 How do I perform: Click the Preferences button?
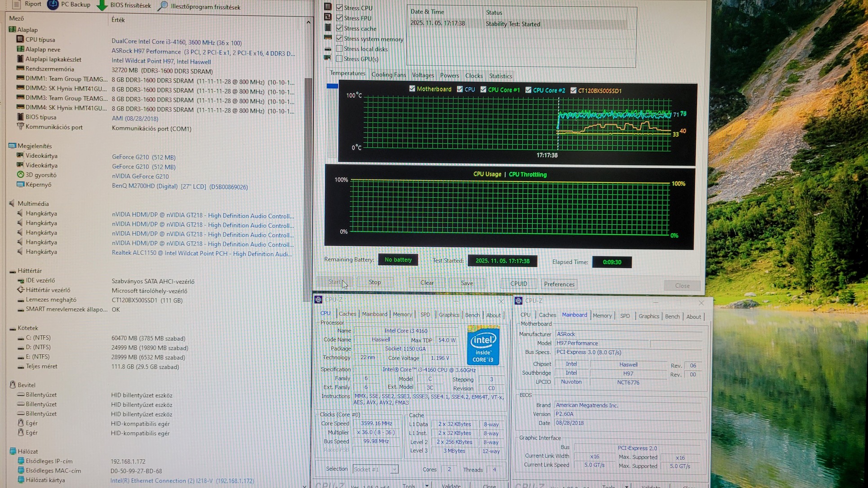(559, 284)
